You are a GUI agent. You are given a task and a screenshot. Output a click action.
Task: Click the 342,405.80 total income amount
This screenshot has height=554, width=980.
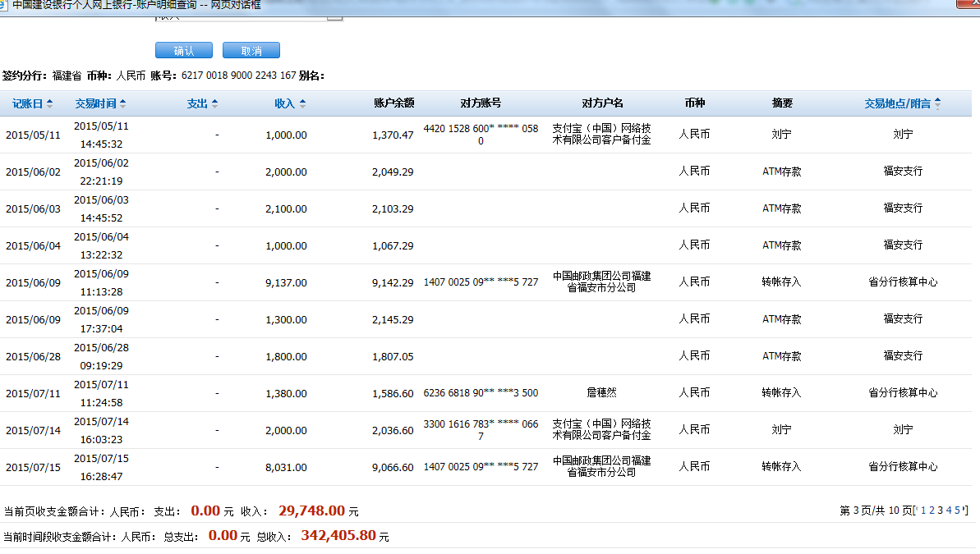338,536
